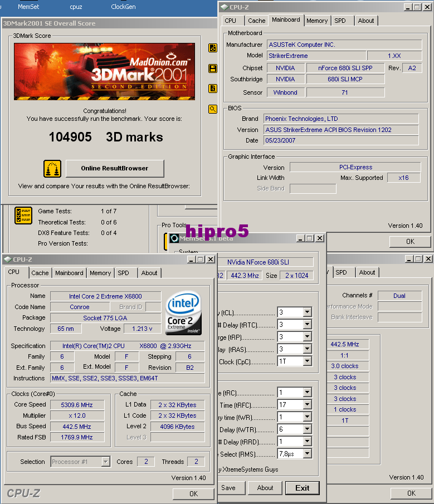Expand the tWR time dropdown
Image resolution: width=434 pixels, height=504 pixels.
pos(308,417)
